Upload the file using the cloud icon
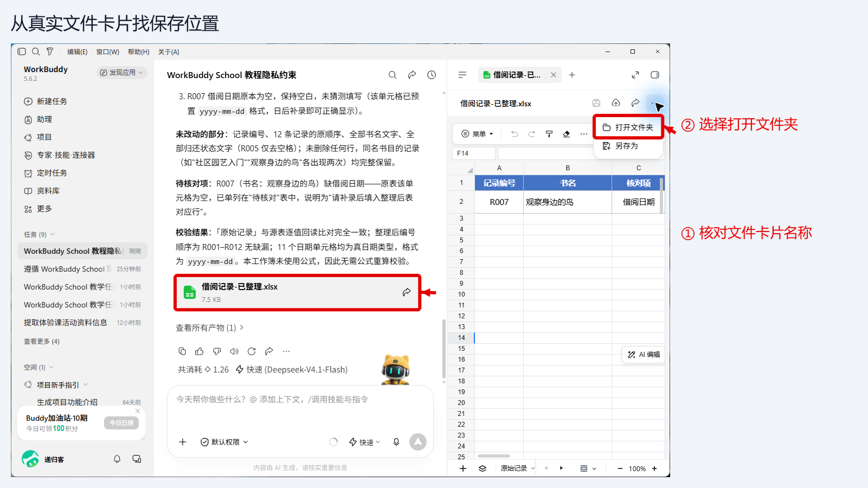868x488 pixels. pos(616,103)
